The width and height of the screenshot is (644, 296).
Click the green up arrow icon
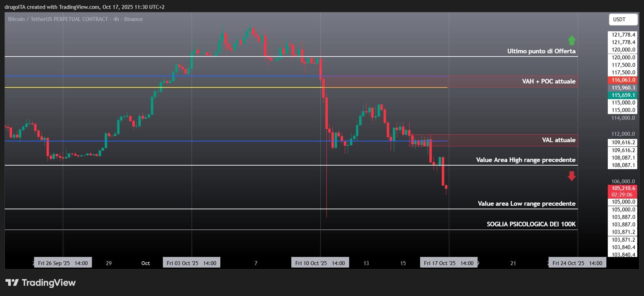[x=571, y=40]
